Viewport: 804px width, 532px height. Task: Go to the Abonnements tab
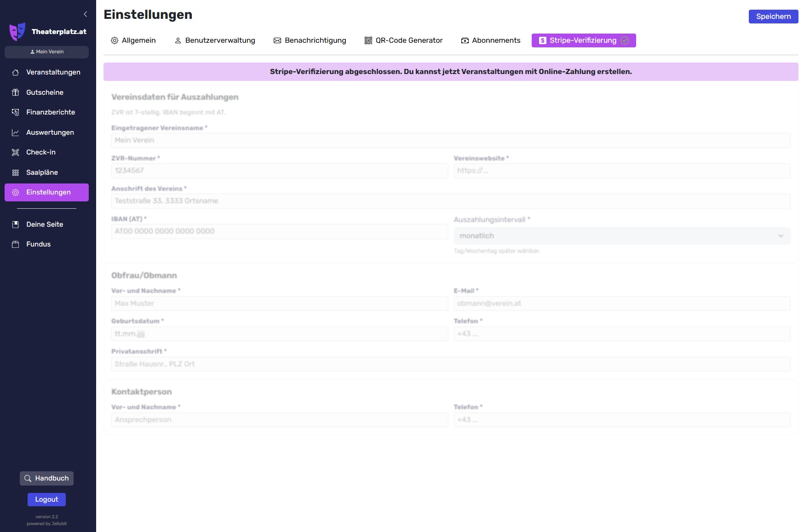point(491,40)
